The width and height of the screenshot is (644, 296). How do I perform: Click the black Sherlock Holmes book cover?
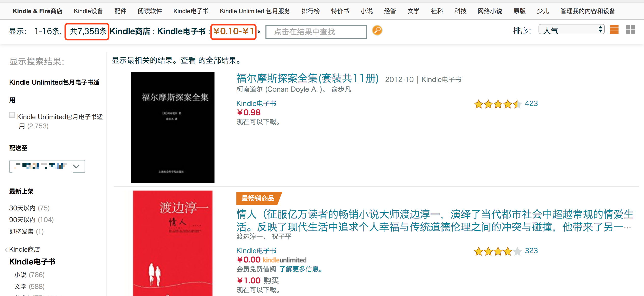pyautogui.click(x=172, y=127)
